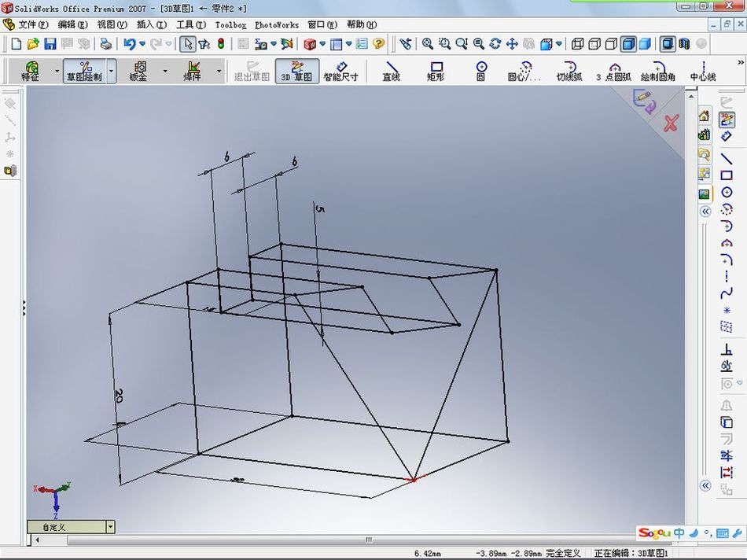Open the 工具(T) menu
Viewport: 747px width, 560px height.
pos(191,24)
